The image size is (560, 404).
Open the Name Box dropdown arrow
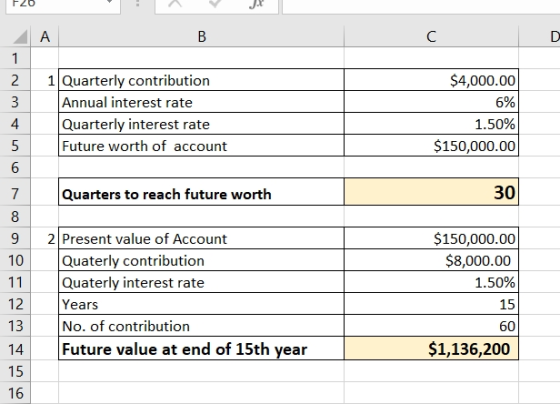point(110,3)
